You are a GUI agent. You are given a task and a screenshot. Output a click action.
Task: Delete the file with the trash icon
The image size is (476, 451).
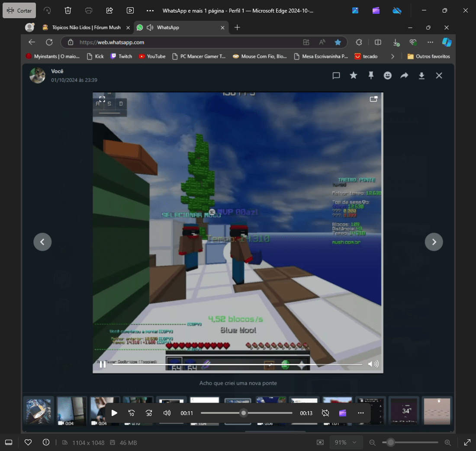tap(68, 11)
